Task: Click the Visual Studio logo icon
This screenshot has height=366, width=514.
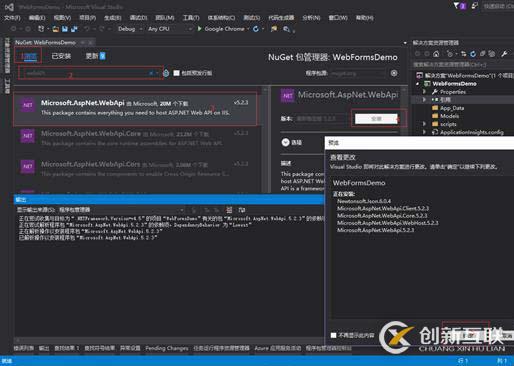Action: 9,7
